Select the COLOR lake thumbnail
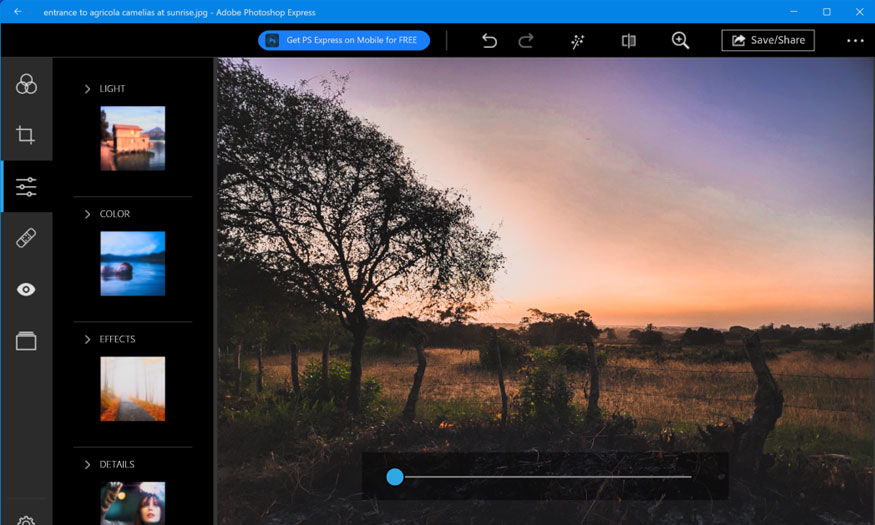The width and height of the screenshot is (875, 525). 133,263
